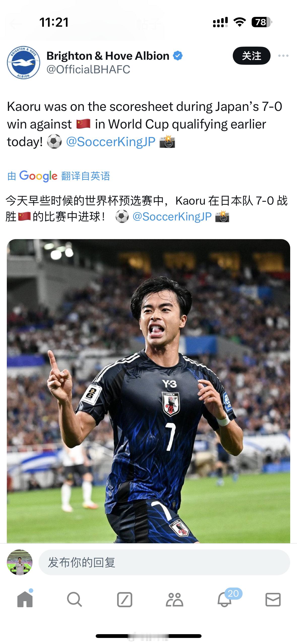
Task: Tap the blue verified badge icon
Action: pyautogui.click(x=178, y=56)
